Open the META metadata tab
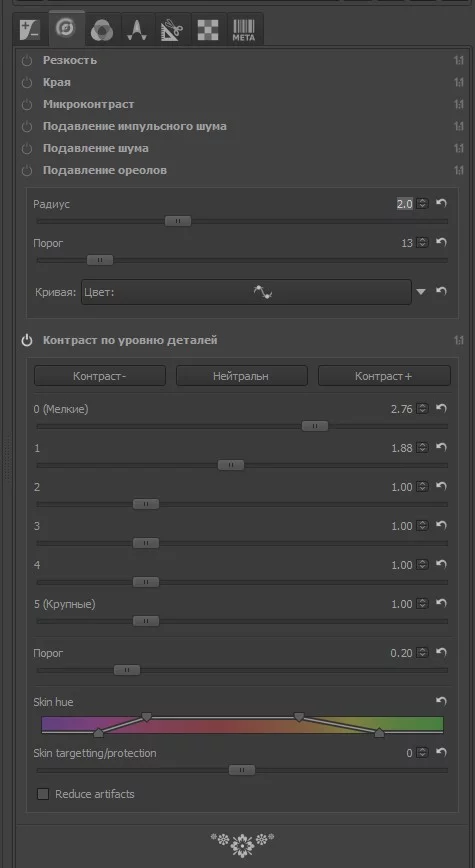Viewport: 475px width, 868px height. pyautogui.click(x=244, y=30)
